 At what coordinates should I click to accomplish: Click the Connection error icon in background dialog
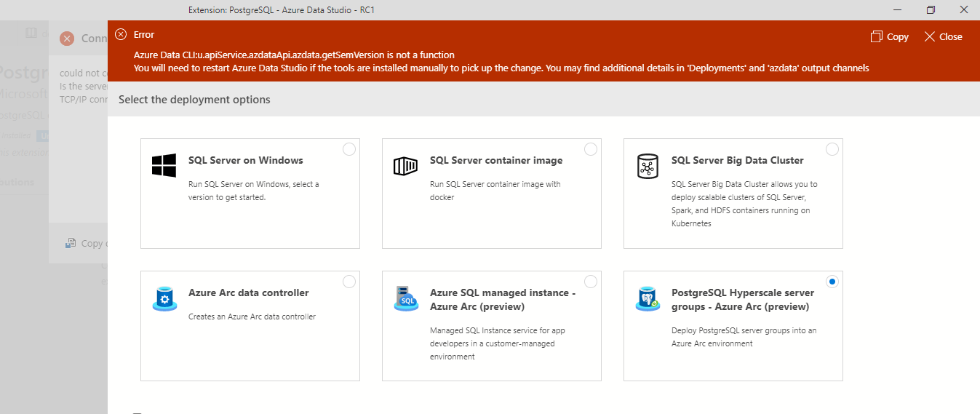pos(67,39)
